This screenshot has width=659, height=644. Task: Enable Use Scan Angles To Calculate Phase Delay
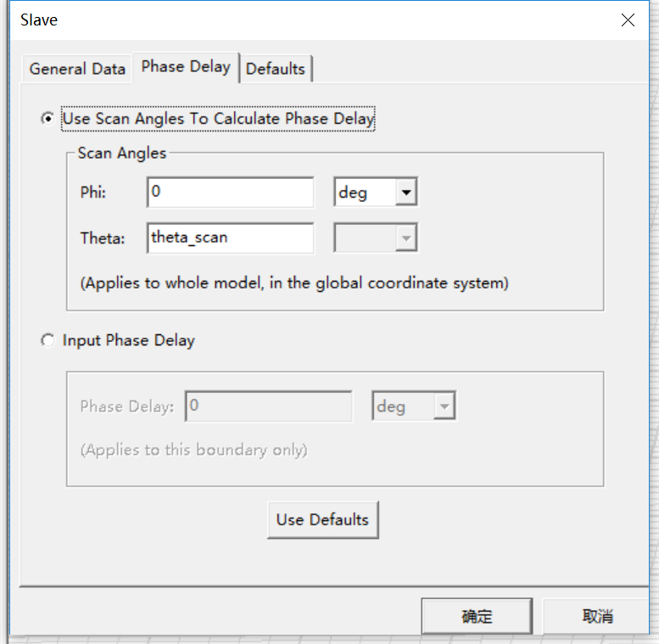pos(47,119)
